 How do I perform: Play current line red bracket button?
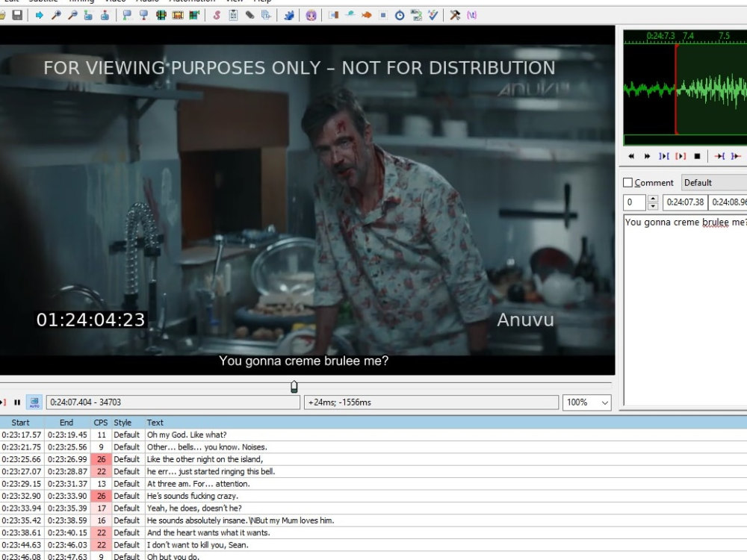tap(681, 156)
